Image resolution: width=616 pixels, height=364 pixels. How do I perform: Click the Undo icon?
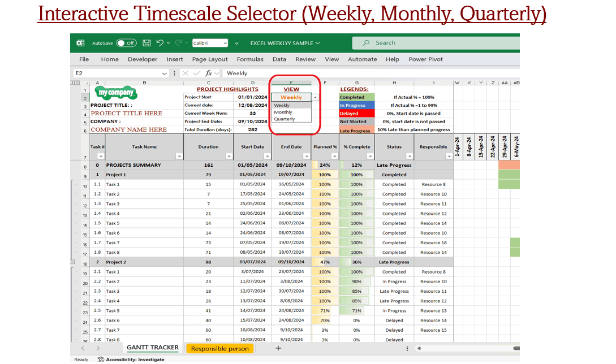[x=160, y=42]
